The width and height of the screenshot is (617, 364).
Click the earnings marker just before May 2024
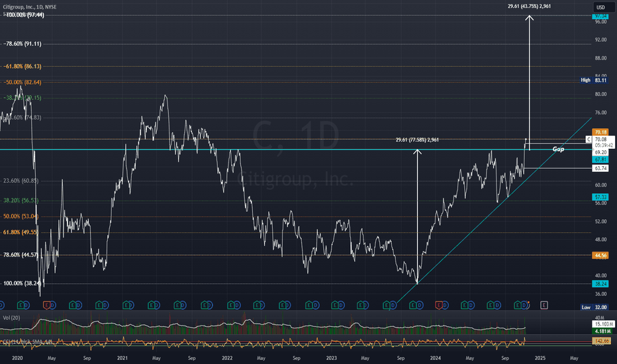[465, 305]
